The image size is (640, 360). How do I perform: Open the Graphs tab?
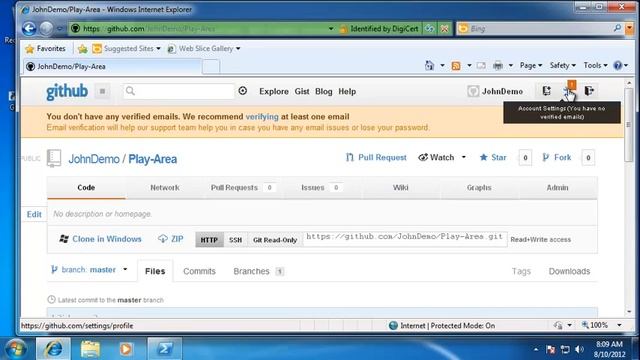click(x=479, y=188)
